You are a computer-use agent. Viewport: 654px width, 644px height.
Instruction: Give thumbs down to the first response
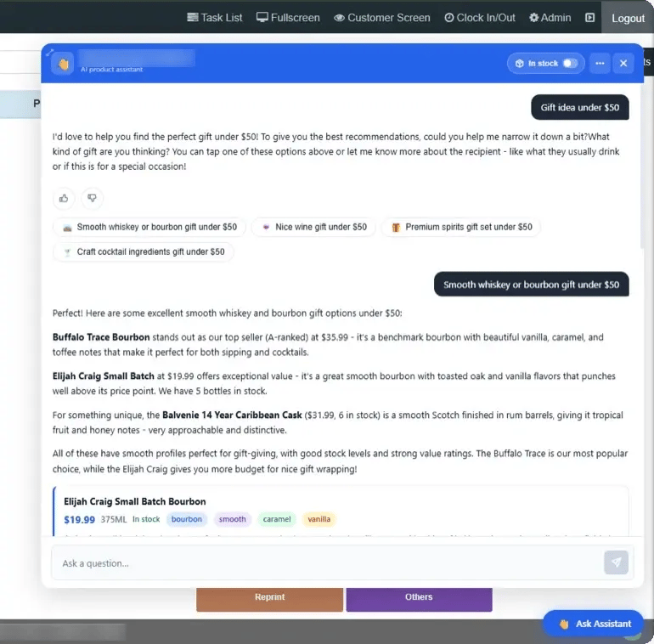pyautogui.click(x=93, y=198)
